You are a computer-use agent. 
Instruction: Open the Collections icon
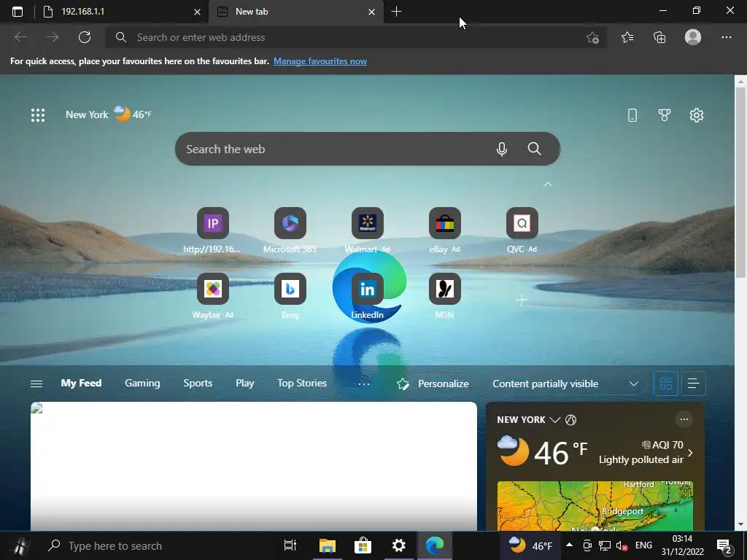tap(659, 37)
